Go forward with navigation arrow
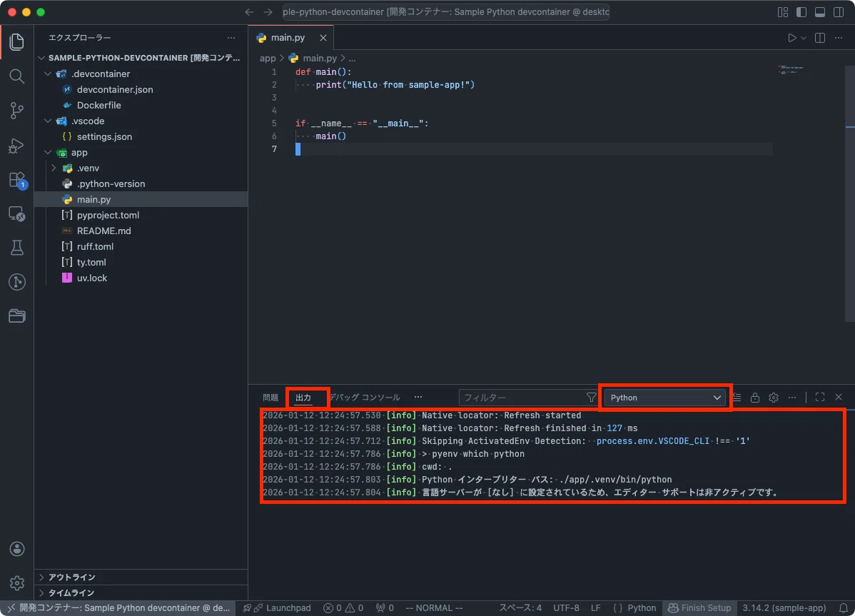855x616 pixels. [x=268, y=12]
